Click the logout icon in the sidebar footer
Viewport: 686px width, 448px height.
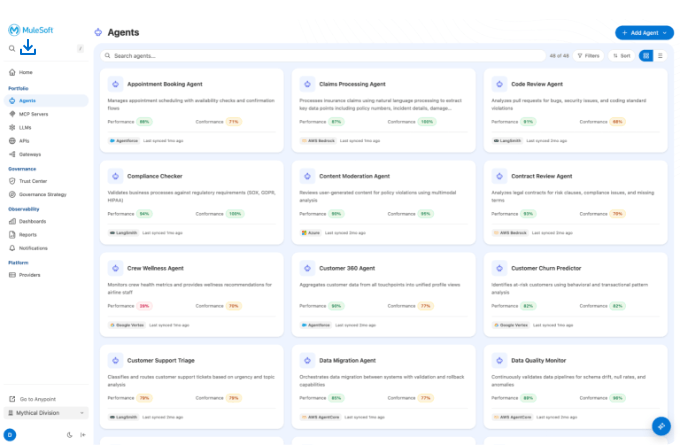(x=83, y=434)
